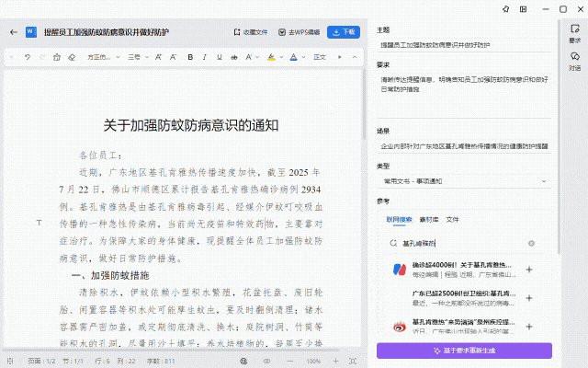Toggle the status bar eye view icon

[266, 361]
